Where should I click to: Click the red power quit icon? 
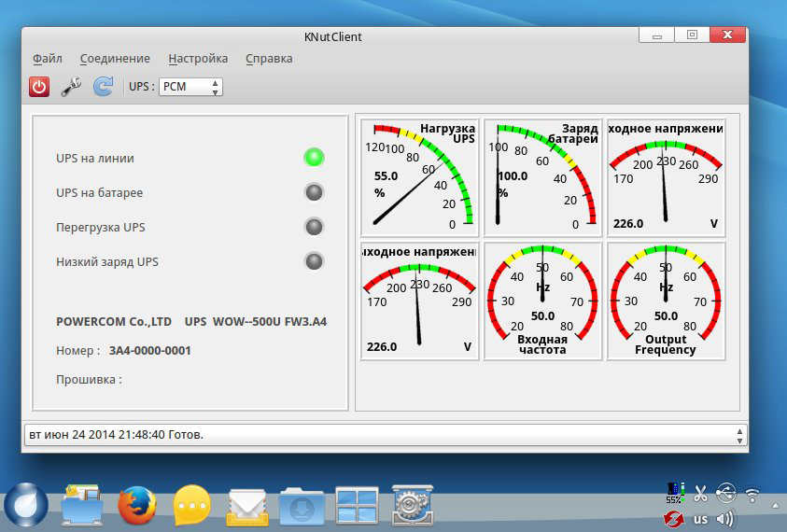coord(39,87)
